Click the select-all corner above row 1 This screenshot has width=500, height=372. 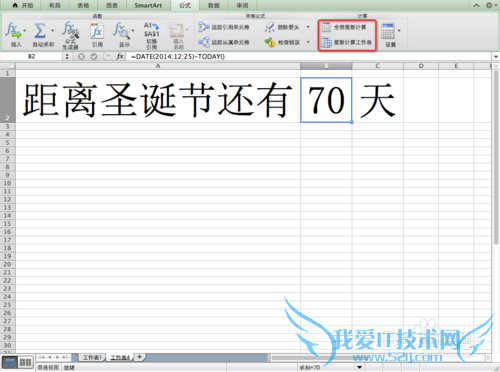[x=8, y=66]
